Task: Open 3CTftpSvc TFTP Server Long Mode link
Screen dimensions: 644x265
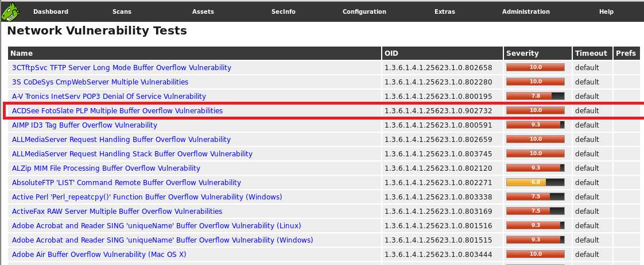Action: click(x=122, y=67)
